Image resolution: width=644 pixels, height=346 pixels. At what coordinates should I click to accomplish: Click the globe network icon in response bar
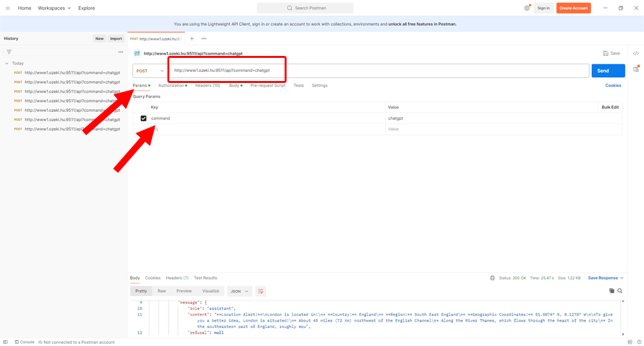point(492,278)
